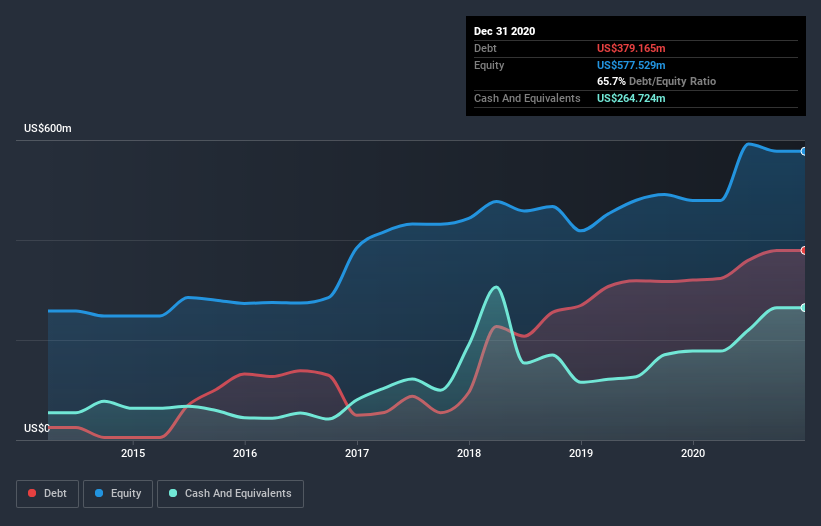Click the 2019 x-axis label

pos(581,453)
